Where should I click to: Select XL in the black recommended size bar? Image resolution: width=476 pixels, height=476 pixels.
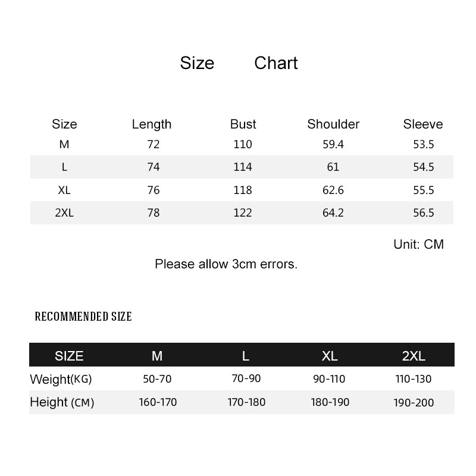pos(330,356)
